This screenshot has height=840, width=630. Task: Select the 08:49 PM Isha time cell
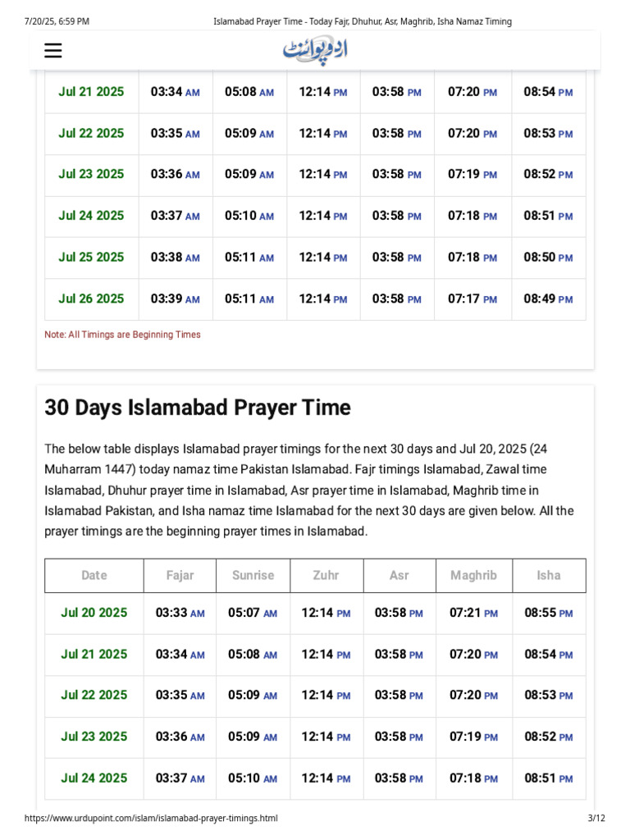[x=548, y=299]
